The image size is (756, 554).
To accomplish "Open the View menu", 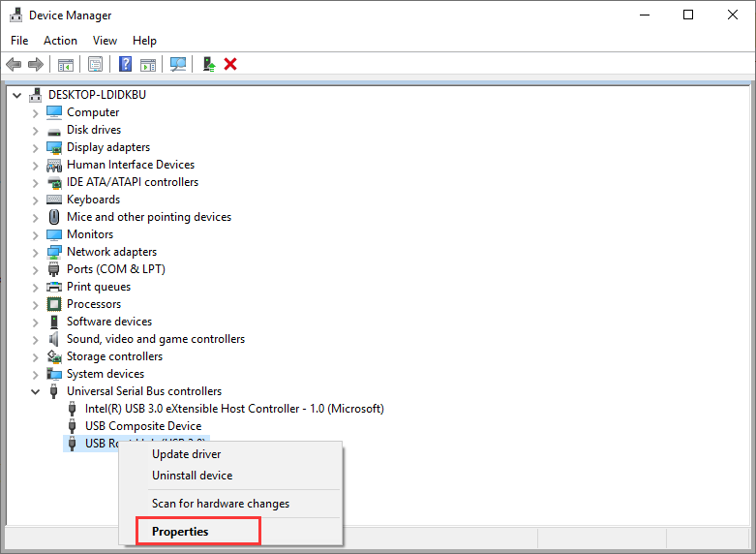I will (105, 41).
